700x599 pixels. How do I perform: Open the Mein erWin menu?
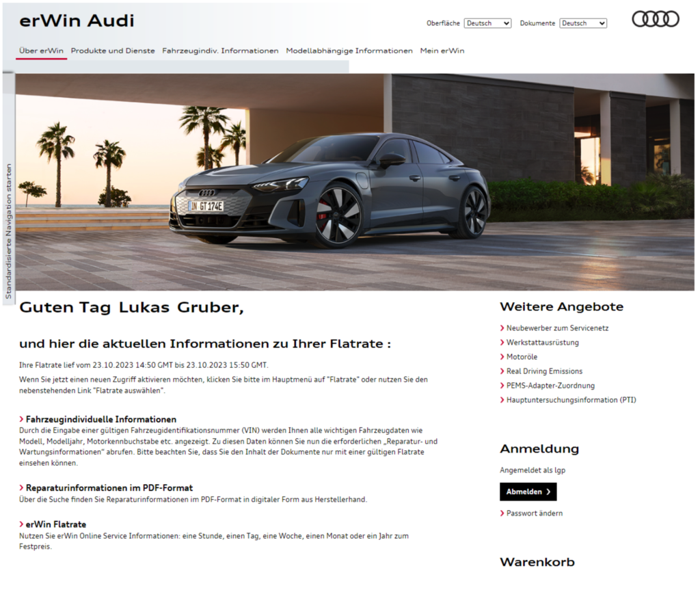(x=442, y=51)
